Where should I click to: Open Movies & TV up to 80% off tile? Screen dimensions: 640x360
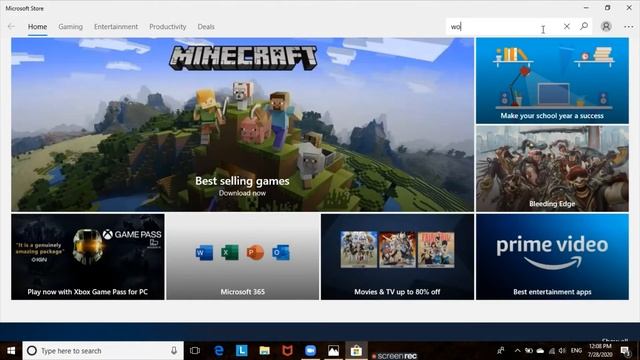click(x=398, y=257)
